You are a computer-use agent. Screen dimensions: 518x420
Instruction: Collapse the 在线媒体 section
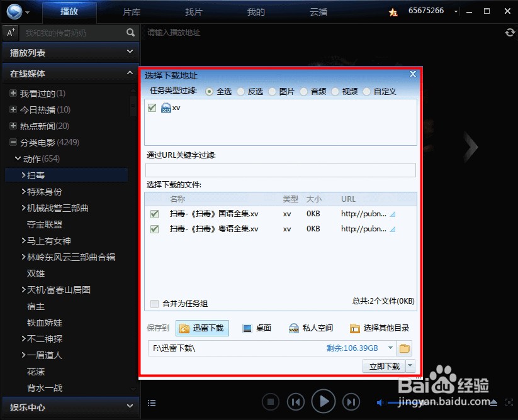pyautogui.click(x=130, y=72)
